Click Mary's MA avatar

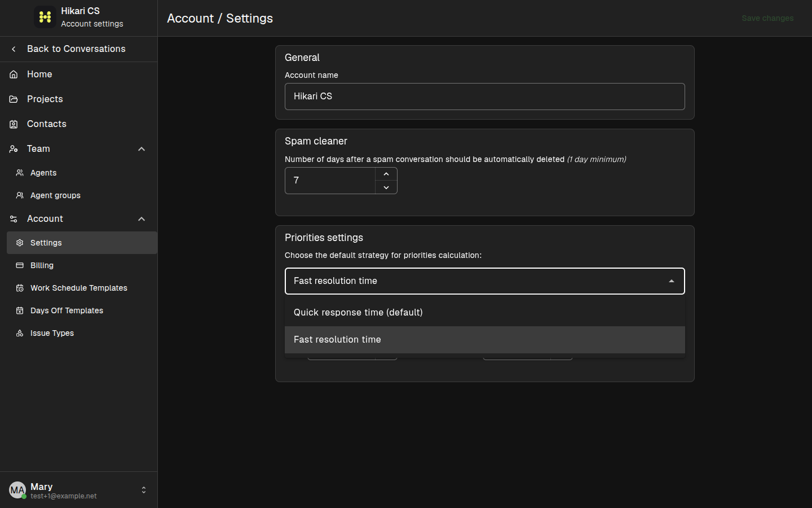pyautogui.click(x=17, y=490)
